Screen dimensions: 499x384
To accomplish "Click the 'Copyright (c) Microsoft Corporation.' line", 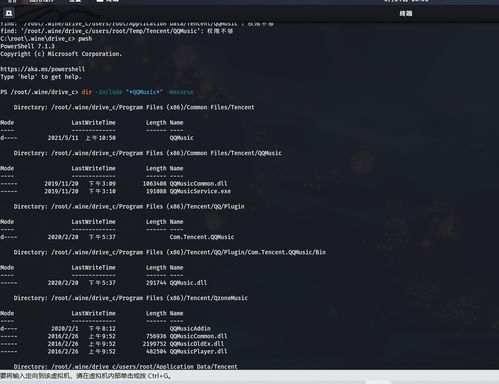I will (x=61, y=54).
